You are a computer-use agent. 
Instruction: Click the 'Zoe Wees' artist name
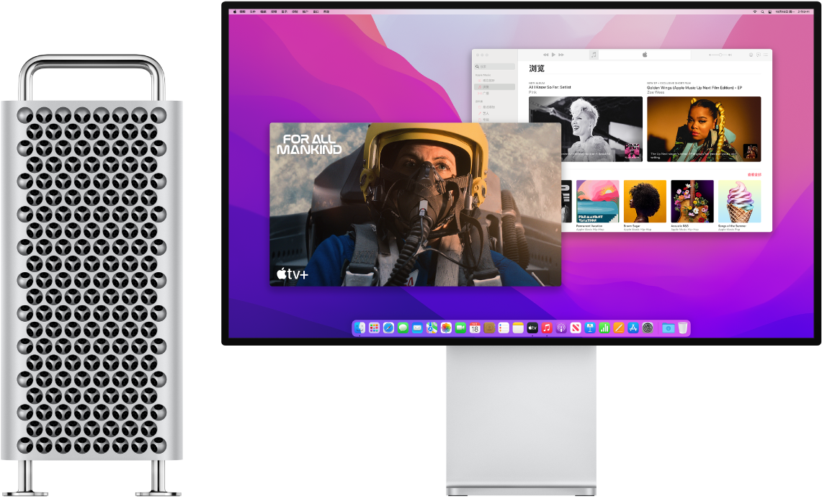(656, 92)
